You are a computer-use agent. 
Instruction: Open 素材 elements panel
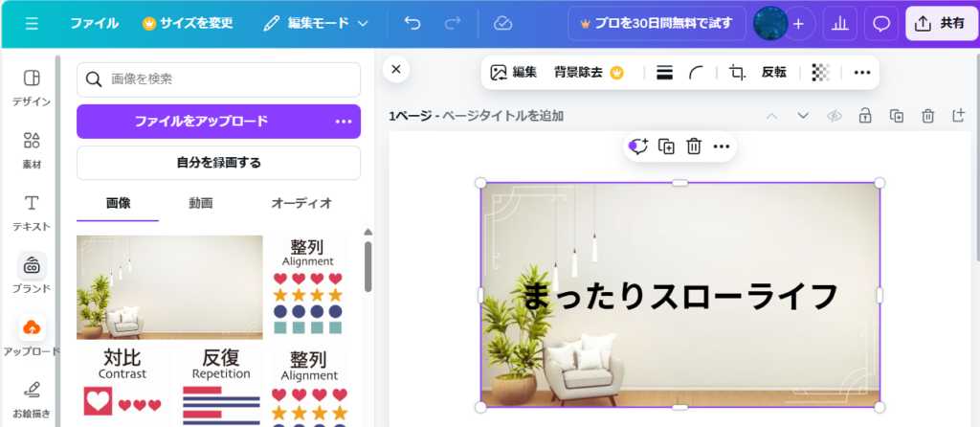click(32, 150)
